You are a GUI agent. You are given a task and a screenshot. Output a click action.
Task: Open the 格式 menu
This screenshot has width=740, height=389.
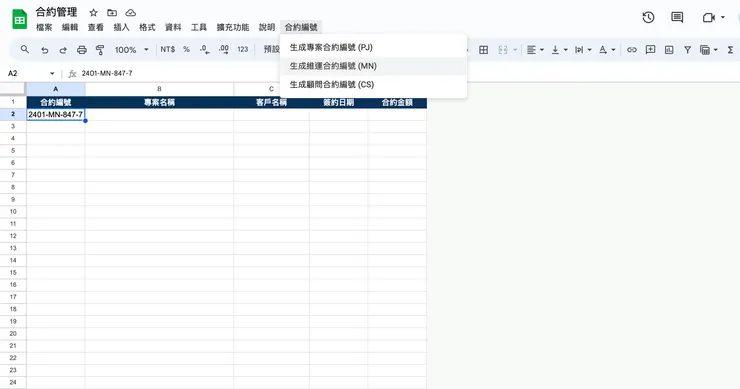click(147, 27)
